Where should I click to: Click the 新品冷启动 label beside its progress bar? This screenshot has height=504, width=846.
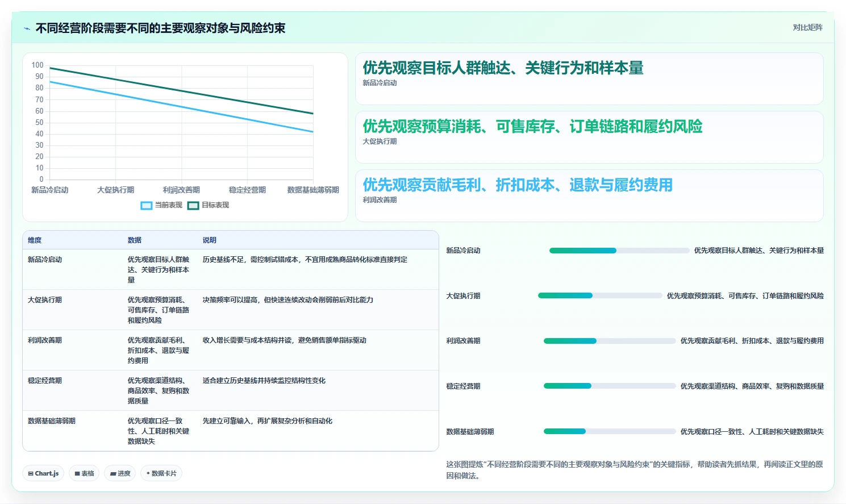pyautogui.click(x=463, y=251)
